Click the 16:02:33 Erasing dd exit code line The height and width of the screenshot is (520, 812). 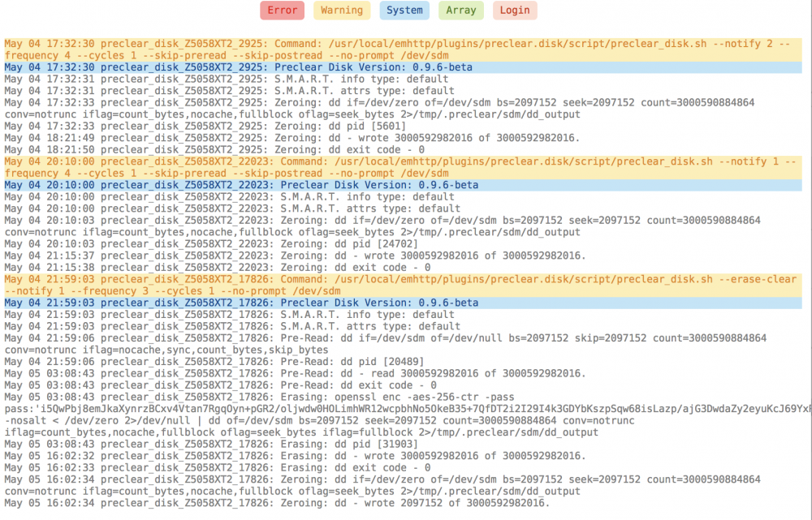pos(218,468)
